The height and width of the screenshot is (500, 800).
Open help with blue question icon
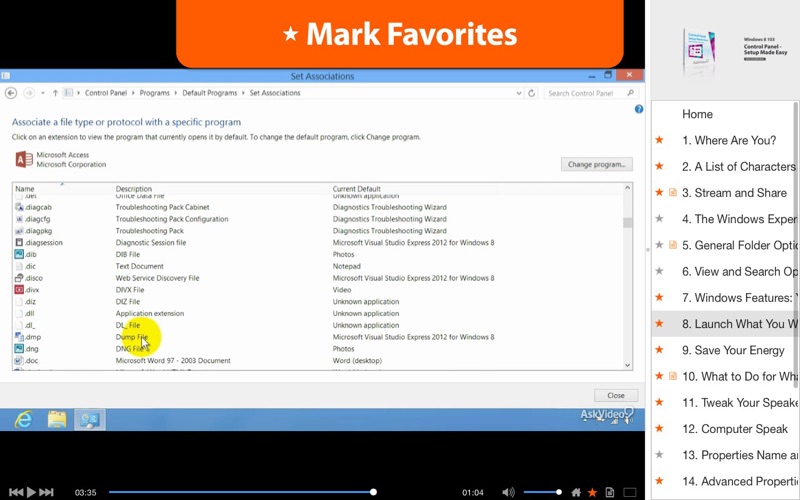click(x=638, y=109)
